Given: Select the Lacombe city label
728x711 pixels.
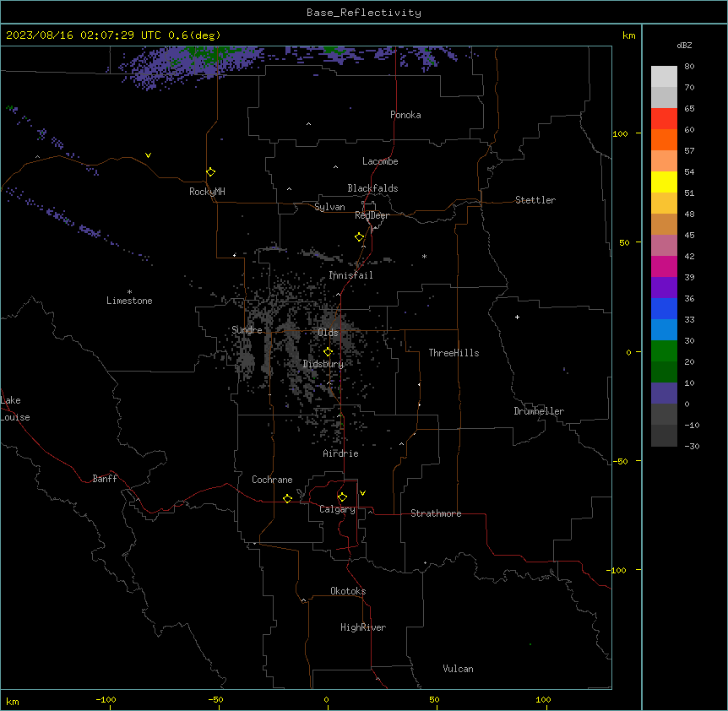Looking at the screenshot, I should (x=380, y=161).
